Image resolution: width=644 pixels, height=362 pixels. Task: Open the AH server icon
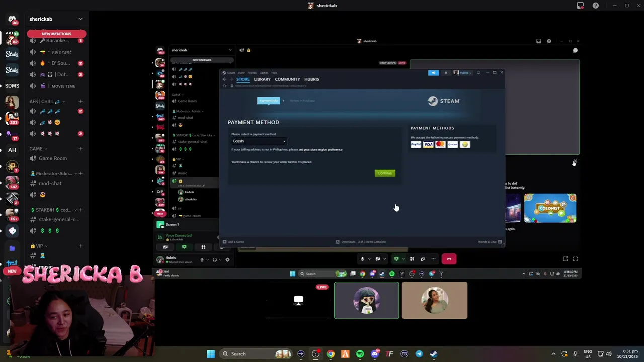(x=12, y=150)
